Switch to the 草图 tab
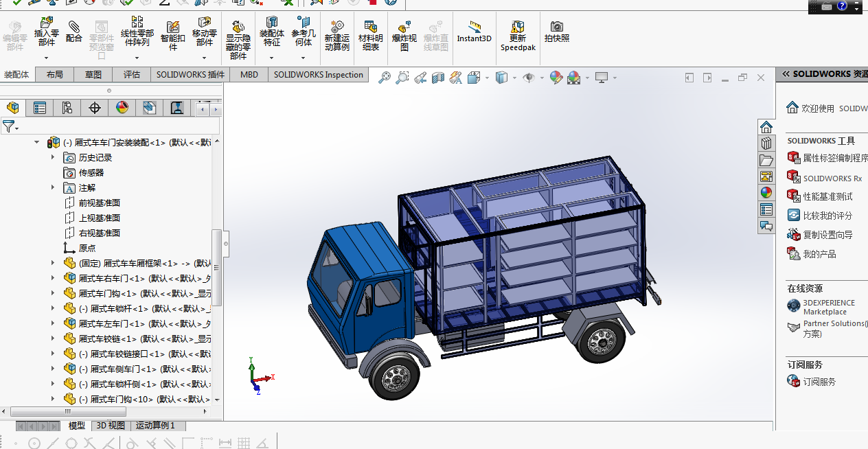Viewport: 868px width, 449px height. pyautogui.click(x=93, y=75)
